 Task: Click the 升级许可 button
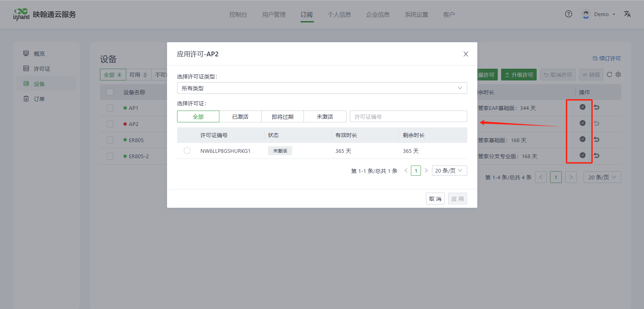tap(519, 75)
